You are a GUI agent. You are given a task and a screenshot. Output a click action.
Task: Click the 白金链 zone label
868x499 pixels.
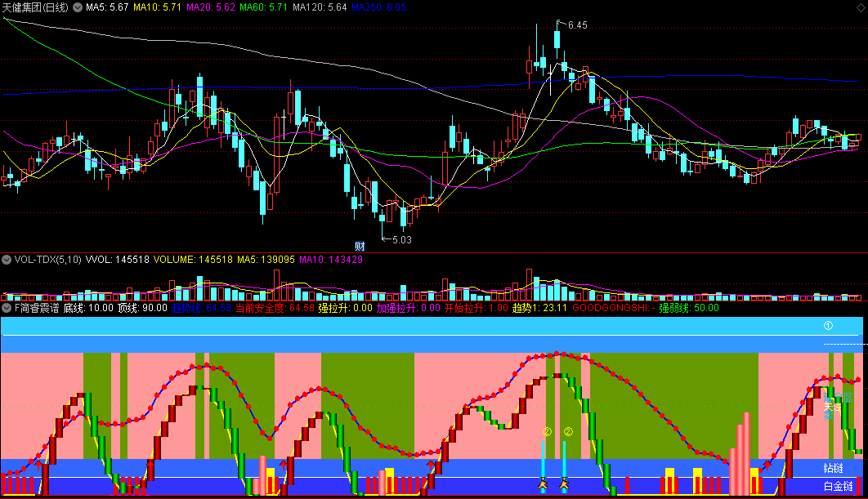[x=838, y=486]
